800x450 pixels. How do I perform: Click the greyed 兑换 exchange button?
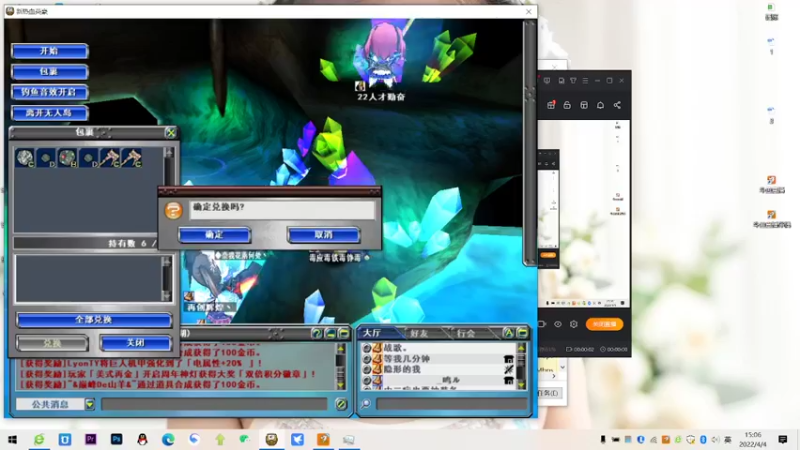(x=52, y=343)
